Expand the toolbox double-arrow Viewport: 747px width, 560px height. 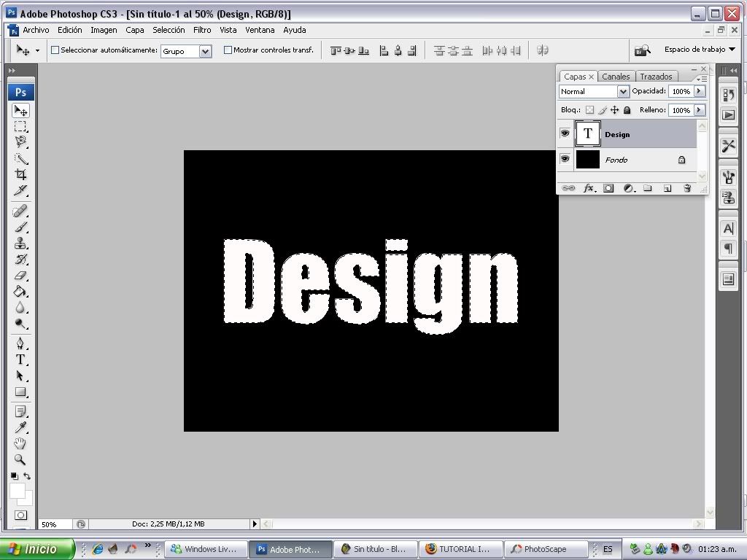pyautogui.click(x=12, y=71)
